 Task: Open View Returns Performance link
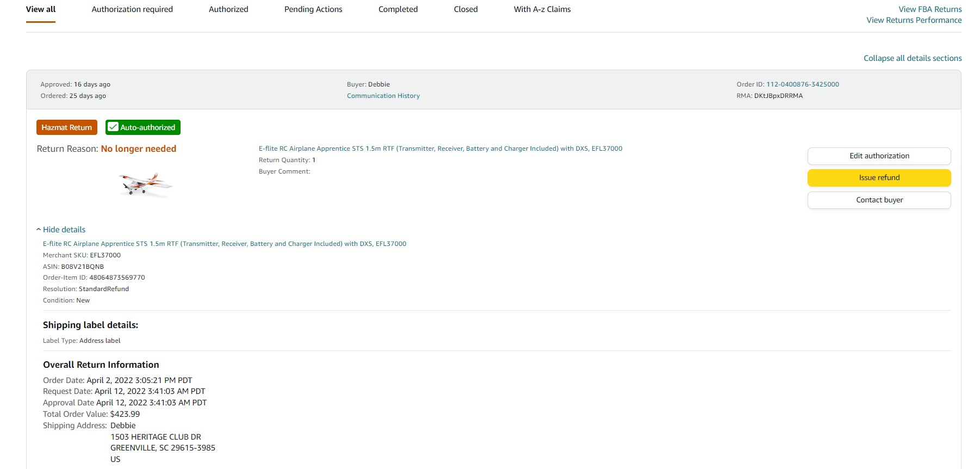[x=914, y=20]
